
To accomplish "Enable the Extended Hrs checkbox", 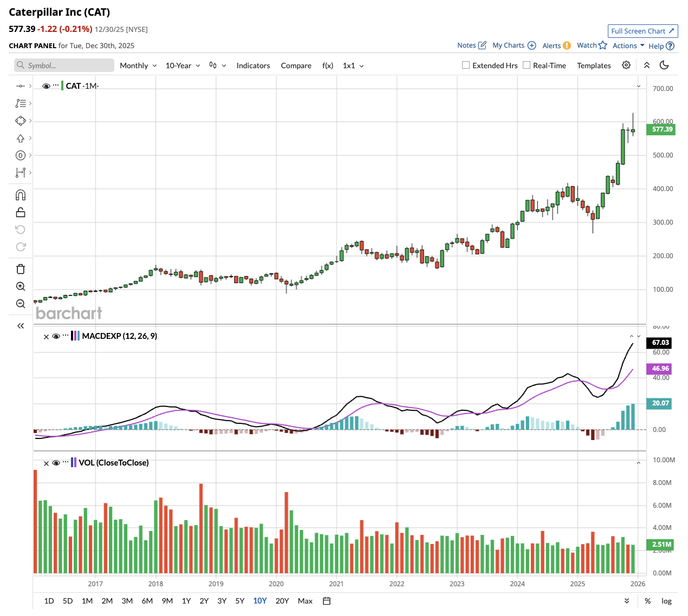I will (x=466, y=65).
